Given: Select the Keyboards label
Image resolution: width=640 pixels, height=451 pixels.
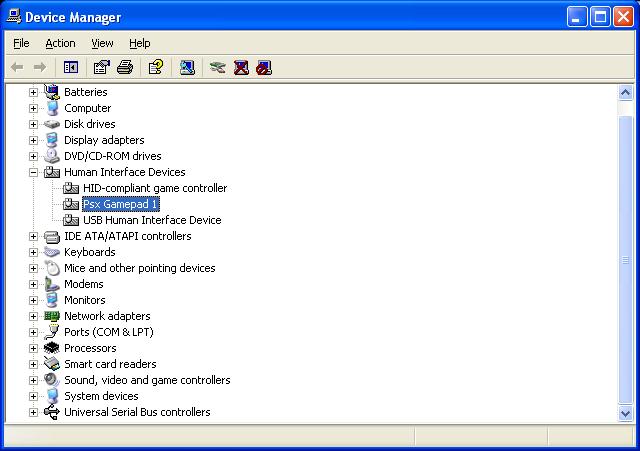Looking at the screenshot, I should point(90,252).
